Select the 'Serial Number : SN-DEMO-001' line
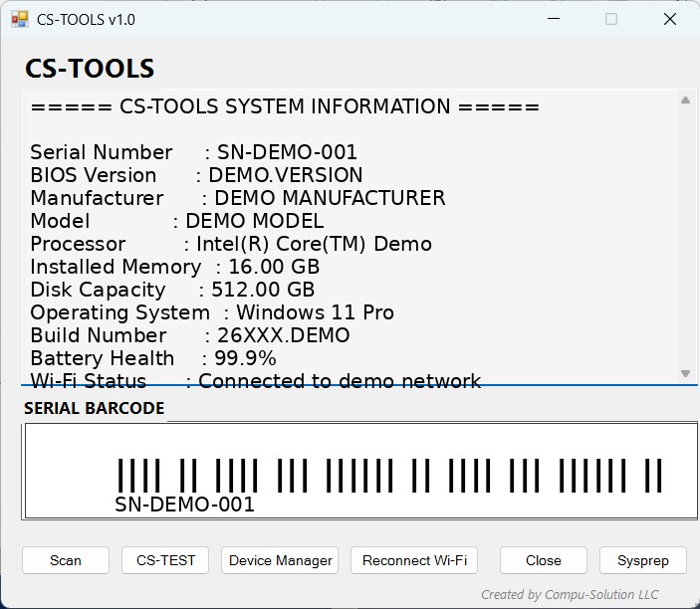Image resolution: width=700 pixels, height=609 pixels. (193, 152)
